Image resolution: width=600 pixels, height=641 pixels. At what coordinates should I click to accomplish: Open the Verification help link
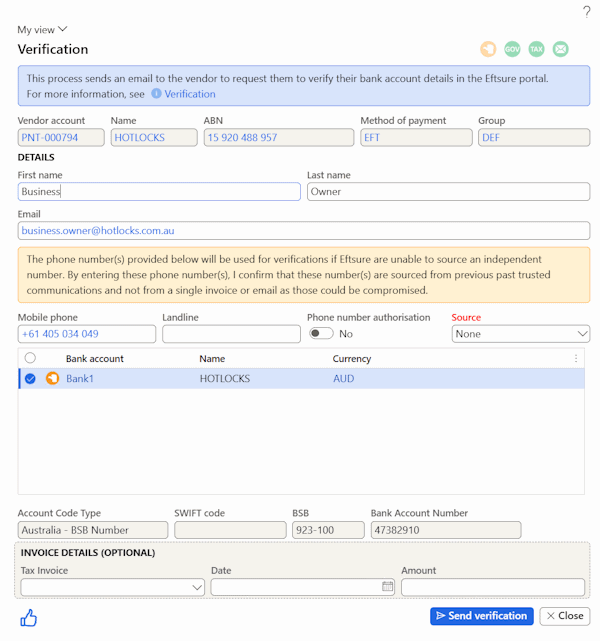click(190, 94)
